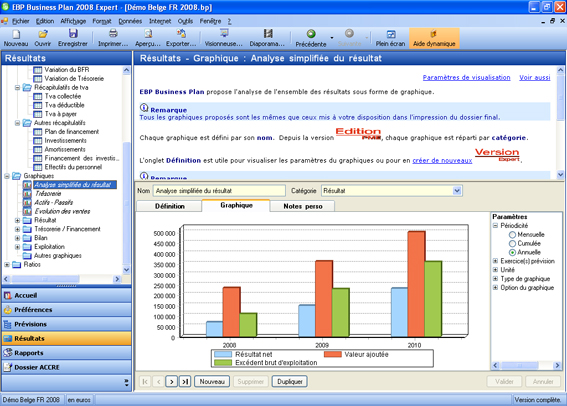Click the Nom input field
The width and height of the screenshot is (567, 406).
(219, 191)
